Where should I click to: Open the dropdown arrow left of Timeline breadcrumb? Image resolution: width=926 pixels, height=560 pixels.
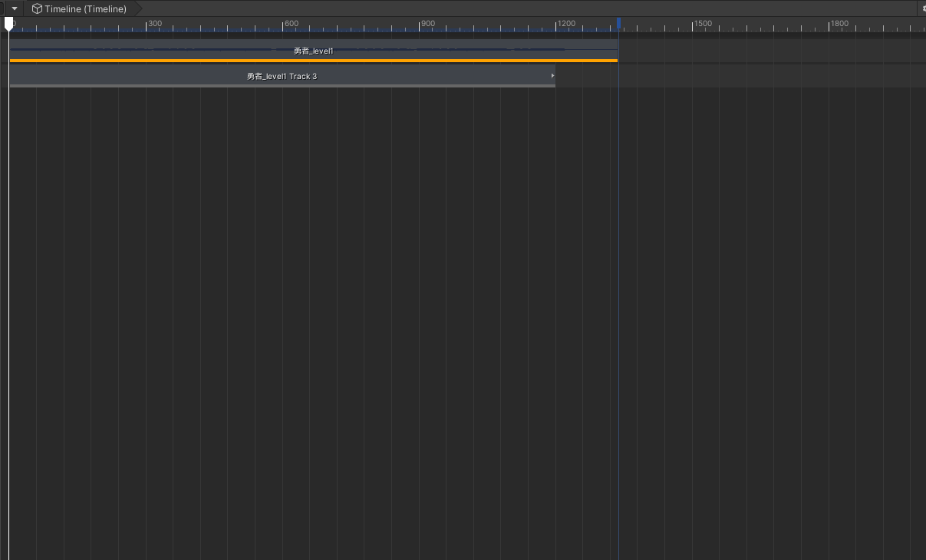point(14,8)
